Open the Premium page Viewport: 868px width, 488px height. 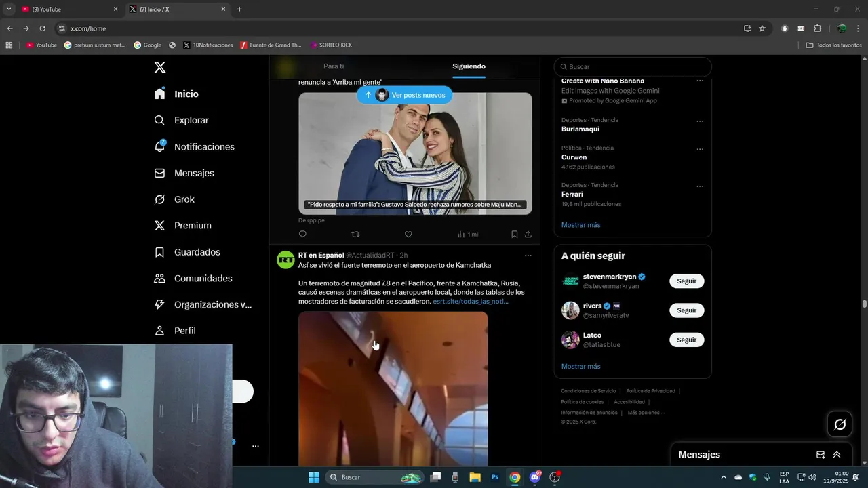[182, 226]
